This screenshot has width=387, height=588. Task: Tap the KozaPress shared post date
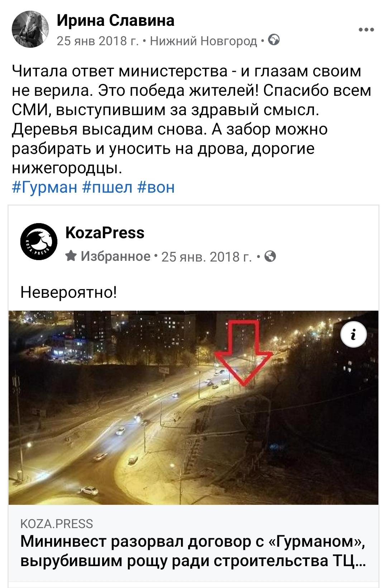click(206, 257)
